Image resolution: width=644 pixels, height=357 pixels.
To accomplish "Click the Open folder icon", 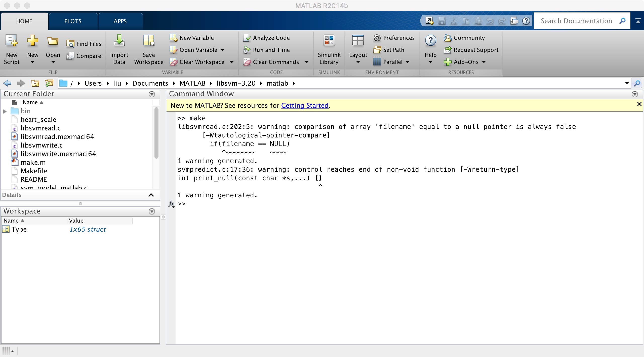I will (53, 41).
